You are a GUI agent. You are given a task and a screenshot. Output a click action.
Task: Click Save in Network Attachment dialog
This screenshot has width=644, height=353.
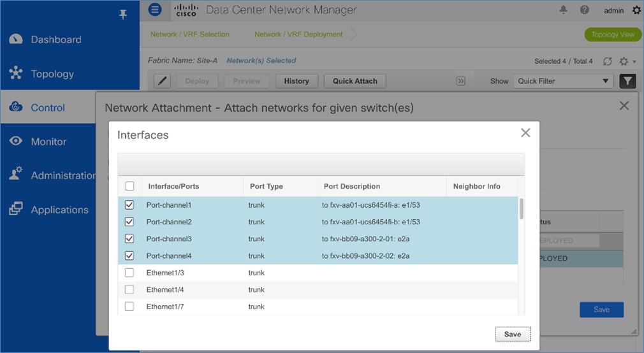pos(602,310)
